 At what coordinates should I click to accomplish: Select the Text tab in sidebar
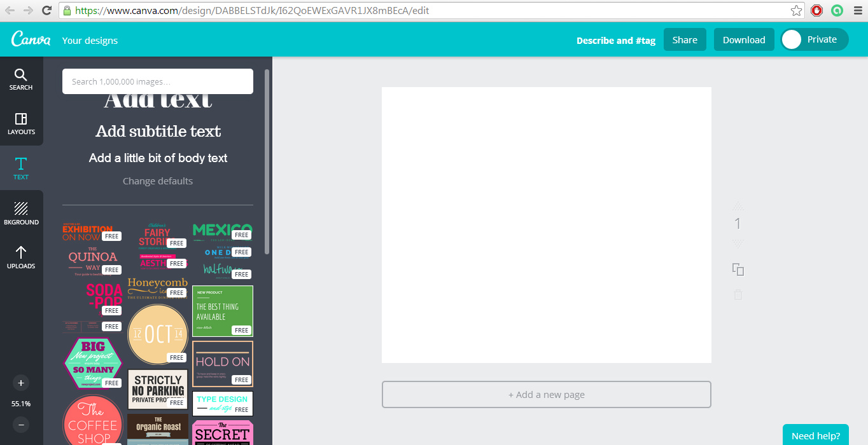pos(21,168)
